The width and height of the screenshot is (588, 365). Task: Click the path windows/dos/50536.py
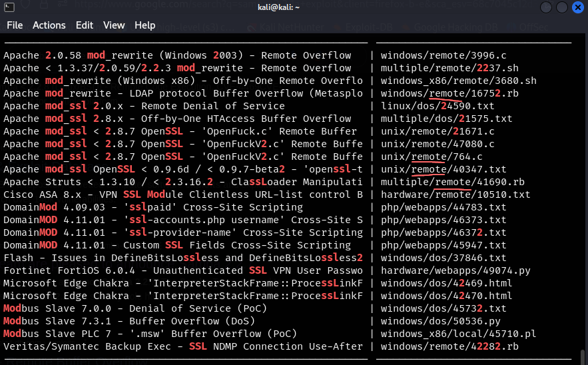pos(441,322)
